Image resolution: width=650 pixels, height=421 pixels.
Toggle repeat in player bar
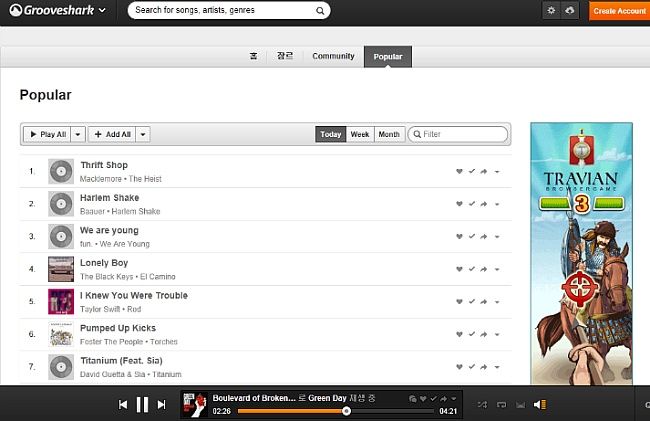502,404
